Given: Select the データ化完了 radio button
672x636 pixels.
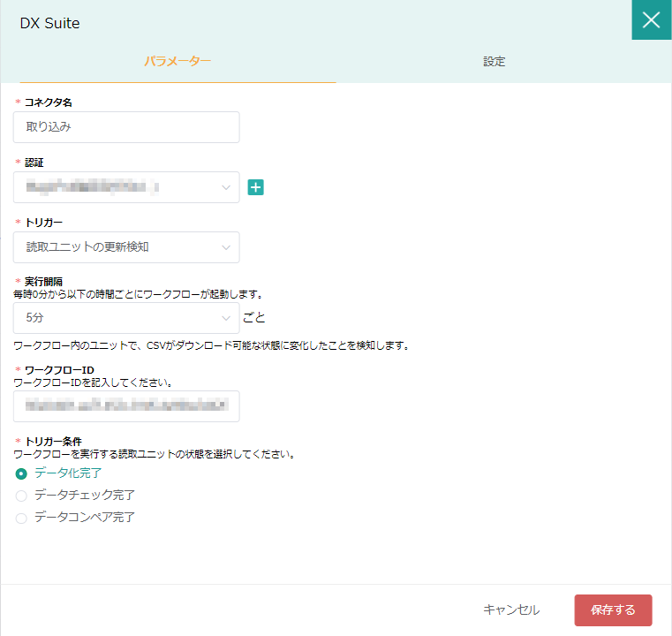Looking at the screenshot, I should pos(21,473).
